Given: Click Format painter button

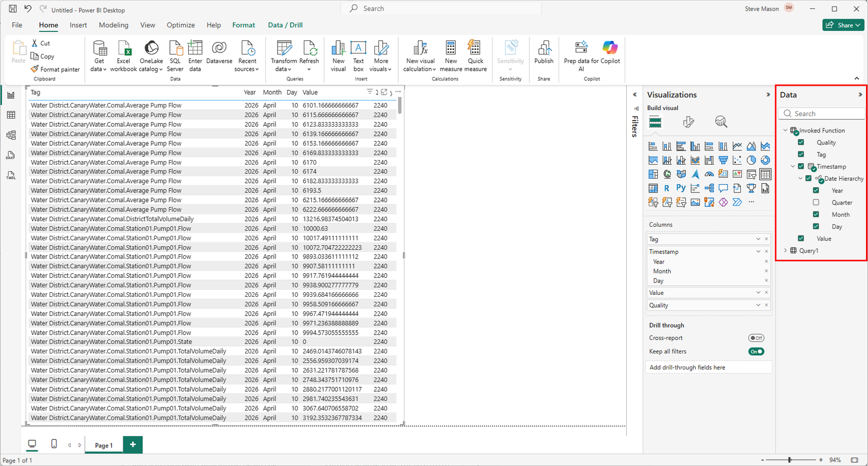Looking at the screenshot, I should pos(55,69).
